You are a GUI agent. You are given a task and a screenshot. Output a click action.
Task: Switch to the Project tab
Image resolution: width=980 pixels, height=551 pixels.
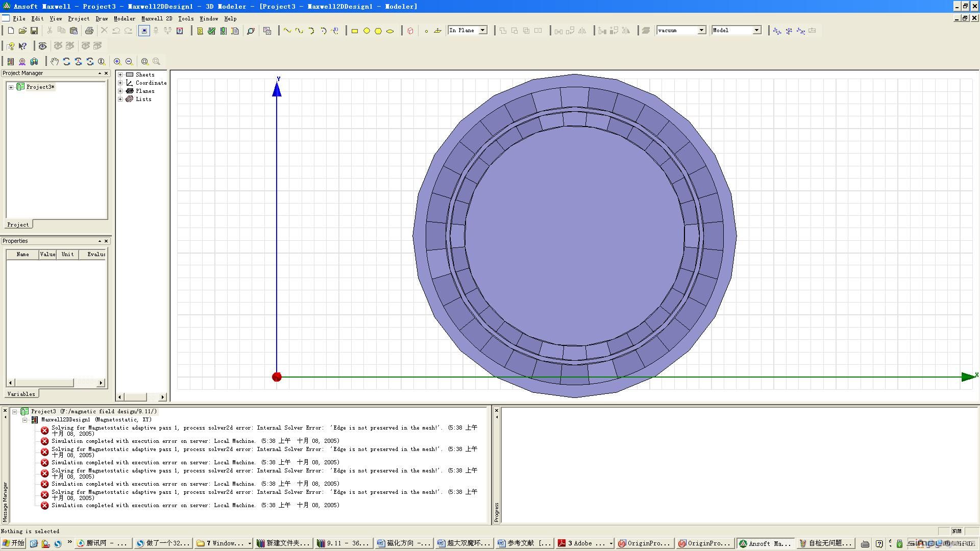tap(18, 224)
